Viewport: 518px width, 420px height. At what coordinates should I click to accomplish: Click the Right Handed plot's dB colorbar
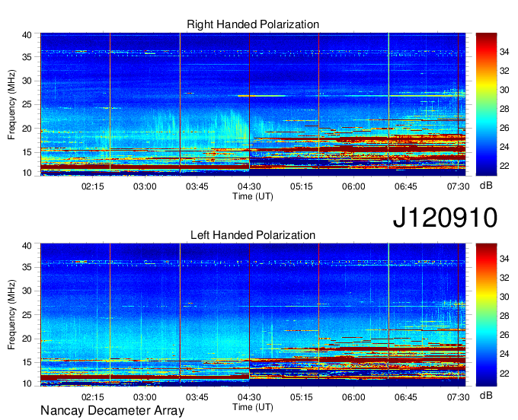(x=486, y=104)
